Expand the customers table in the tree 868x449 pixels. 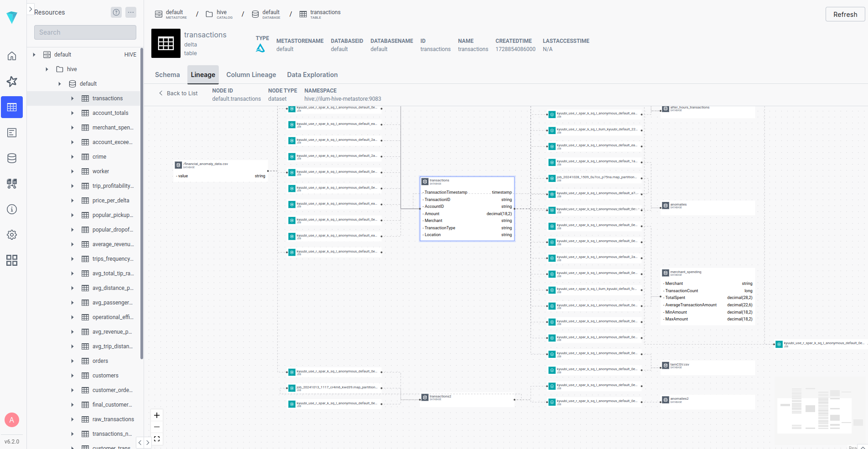(x=72, y=375)
